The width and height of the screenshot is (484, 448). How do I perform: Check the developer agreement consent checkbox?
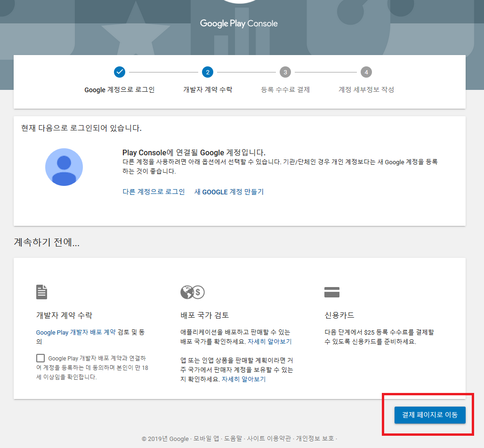[40, 358]
